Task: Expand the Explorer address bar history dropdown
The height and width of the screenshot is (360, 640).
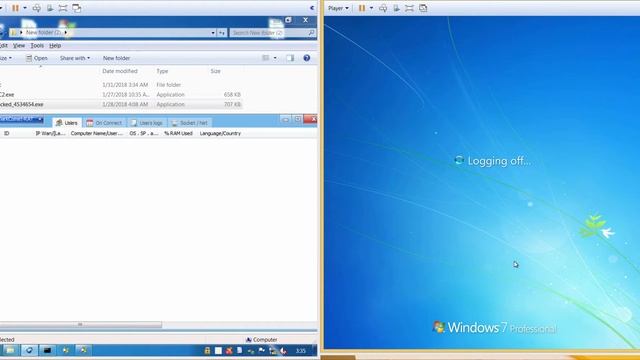Action: pyautogui.click(x=213, y=33)
